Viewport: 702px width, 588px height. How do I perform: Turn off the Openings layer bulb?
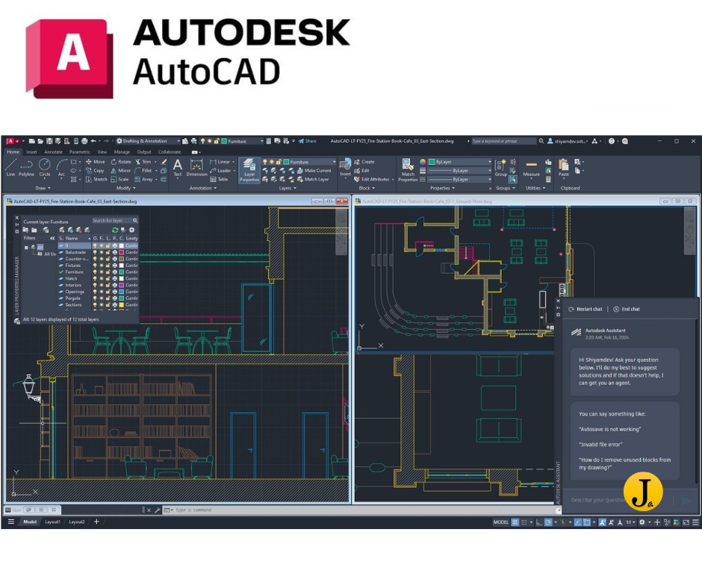(95, 292)
